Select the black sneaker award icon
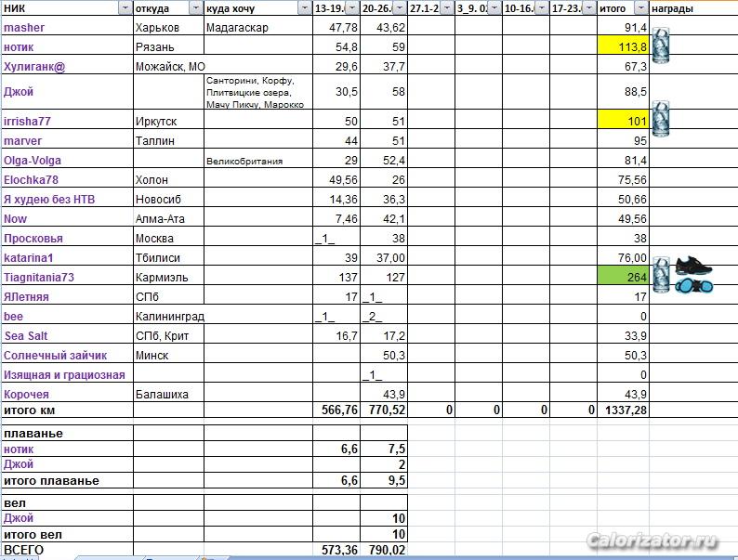The width and height of the screenshot is (738, 560). pos(692,267)
